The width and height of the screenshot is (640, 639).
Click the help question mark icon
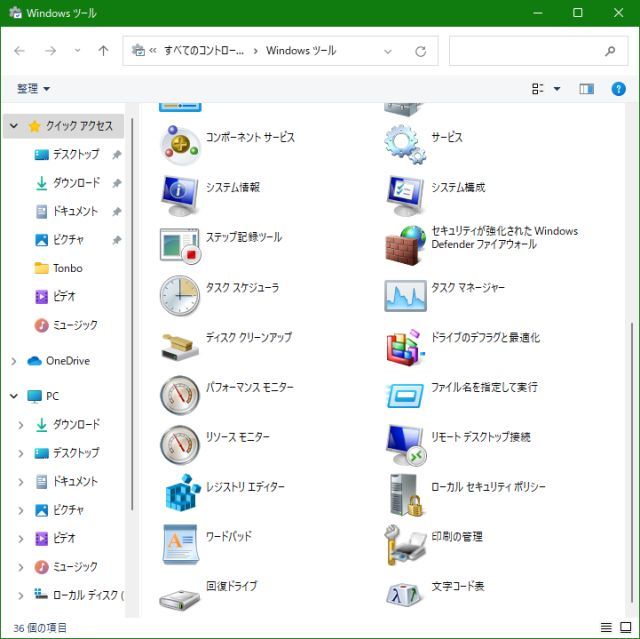[618, 89]
